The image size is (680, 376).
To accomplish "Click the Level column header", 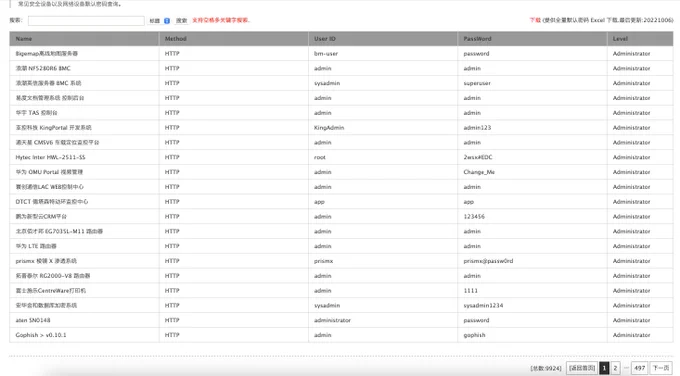I will click(640, 39).
